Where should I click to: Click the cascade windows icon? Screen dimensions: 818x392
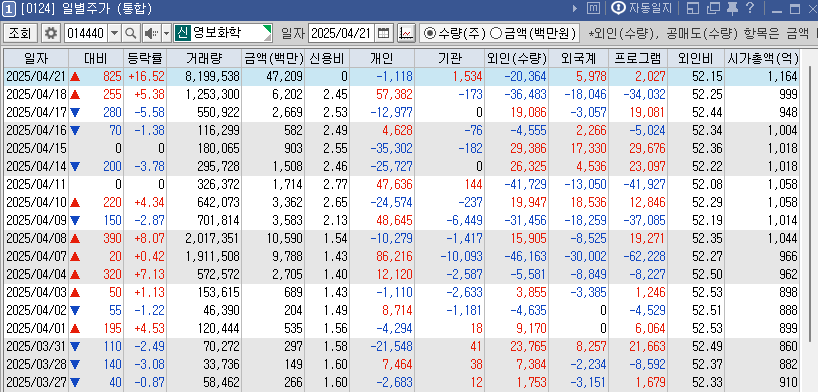coord(713,8)
